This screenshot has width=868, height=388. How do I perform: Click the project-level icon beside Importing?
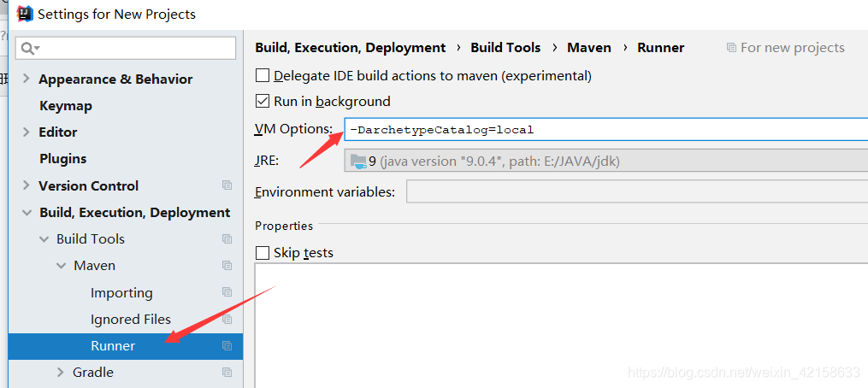[227, 291]
